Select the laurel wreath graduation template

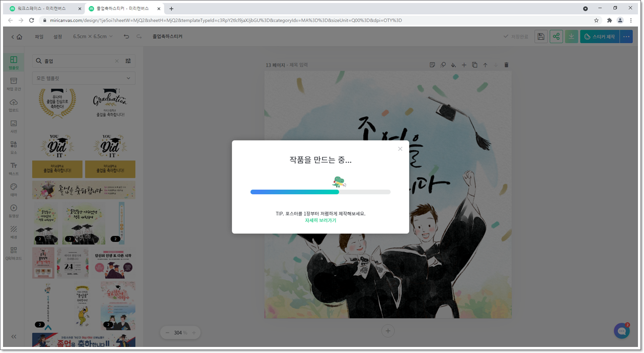tap(57, 104)
